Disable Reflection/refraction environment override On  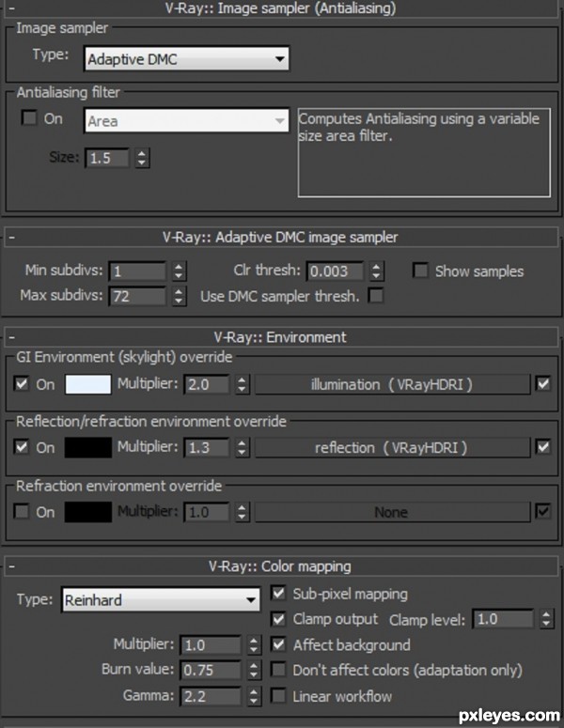(x=22, y=447)
